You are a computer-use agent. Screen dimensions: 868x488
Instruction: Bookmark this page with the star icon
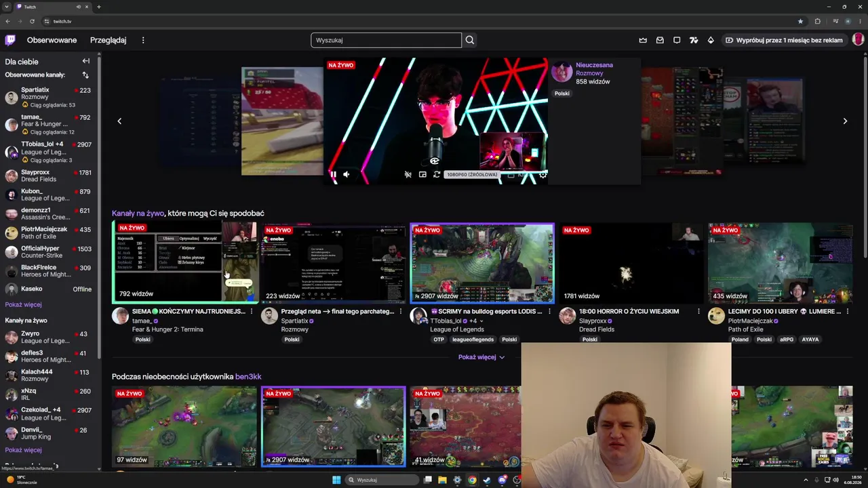(800, 21)
